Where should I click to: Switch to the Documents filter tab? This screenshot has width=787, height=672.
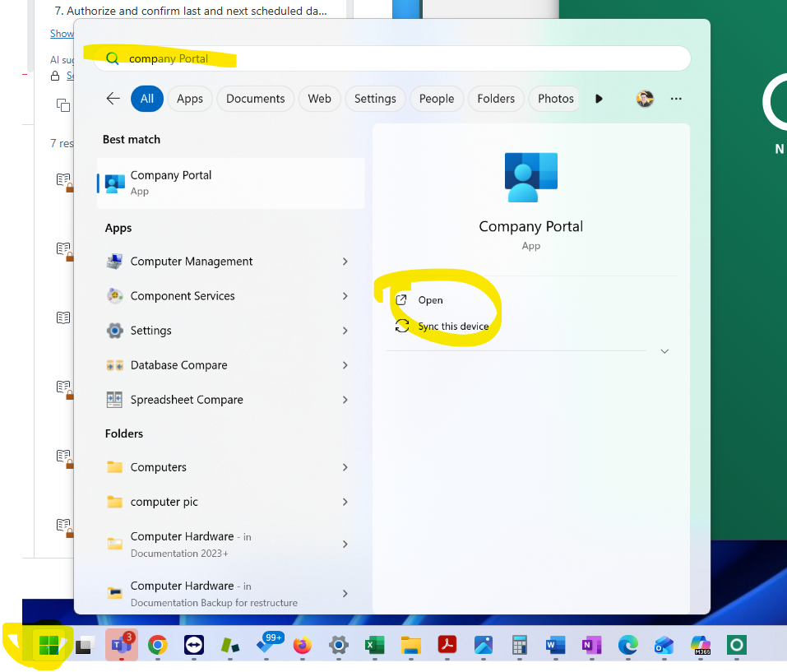[255, 99]
